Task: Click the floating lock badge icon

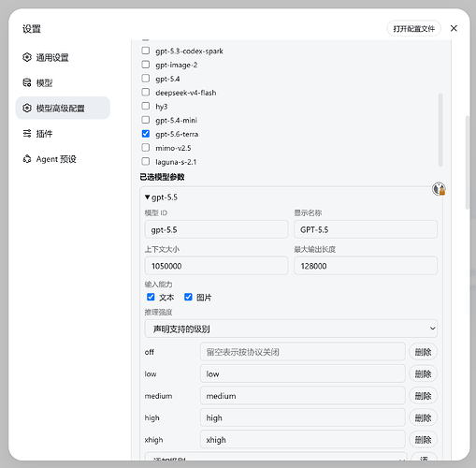Action: tap(439, 189)
